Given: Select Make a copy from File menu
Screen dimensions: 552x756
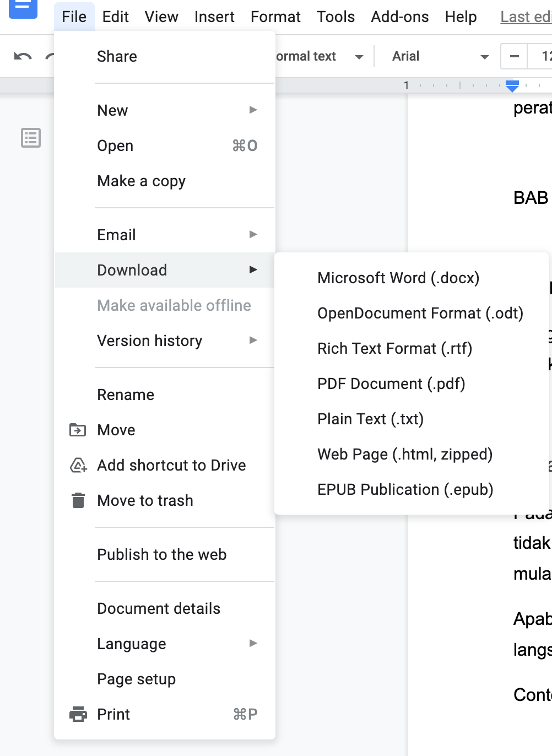Looking at the screenshot, I should point(141,181).
